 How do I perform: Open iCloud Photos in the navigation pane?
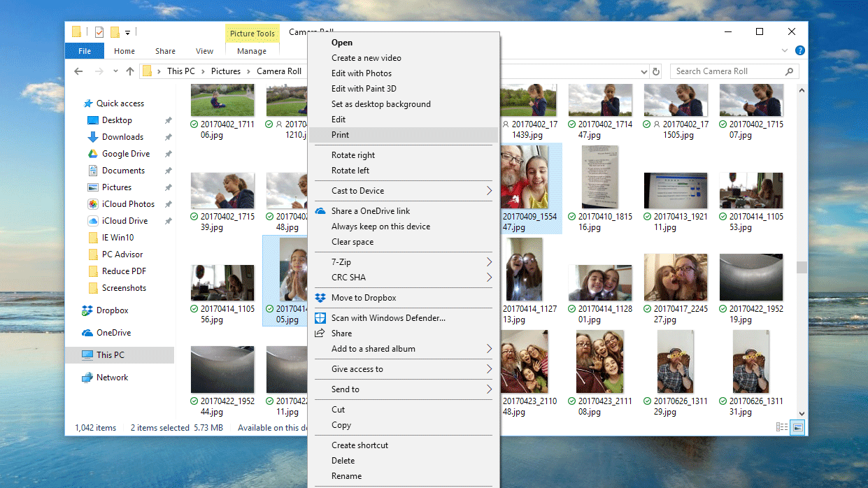122,204
